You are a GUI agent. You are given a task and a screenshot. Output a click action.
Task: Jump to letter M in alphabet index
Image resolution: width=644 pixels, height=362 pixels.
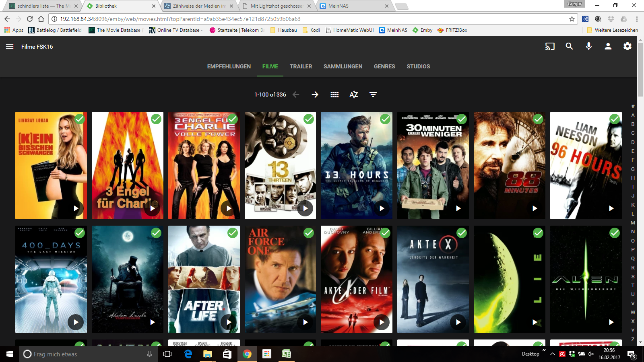point(633,222)
